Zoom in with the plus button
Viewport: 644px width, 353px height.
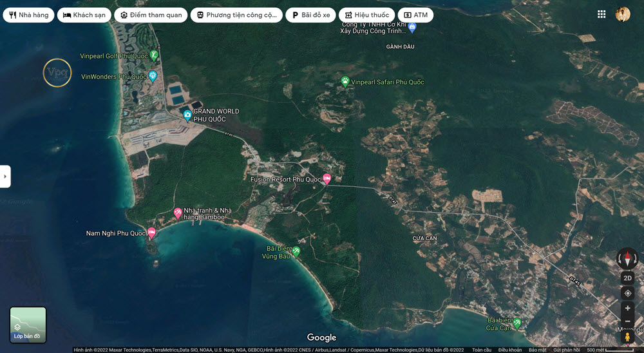(627, 308)
